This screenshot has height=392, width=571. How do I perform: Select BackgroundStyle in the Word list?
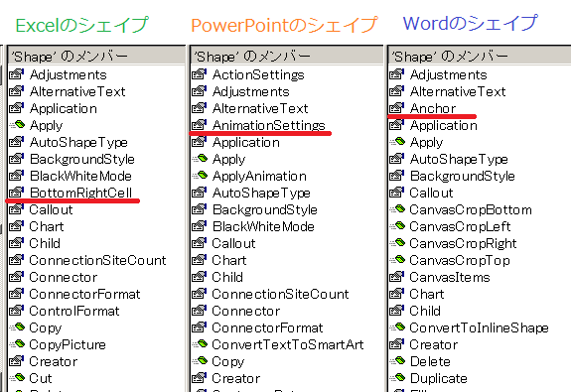click(463, 177)
